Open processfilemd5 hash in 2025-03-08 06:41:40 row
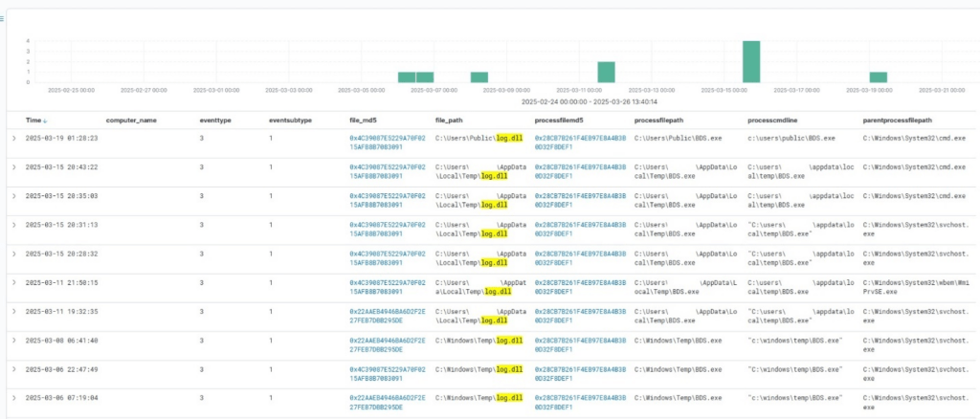The height and width of the screenshot is (419, 980). click(x=580, y=345)
